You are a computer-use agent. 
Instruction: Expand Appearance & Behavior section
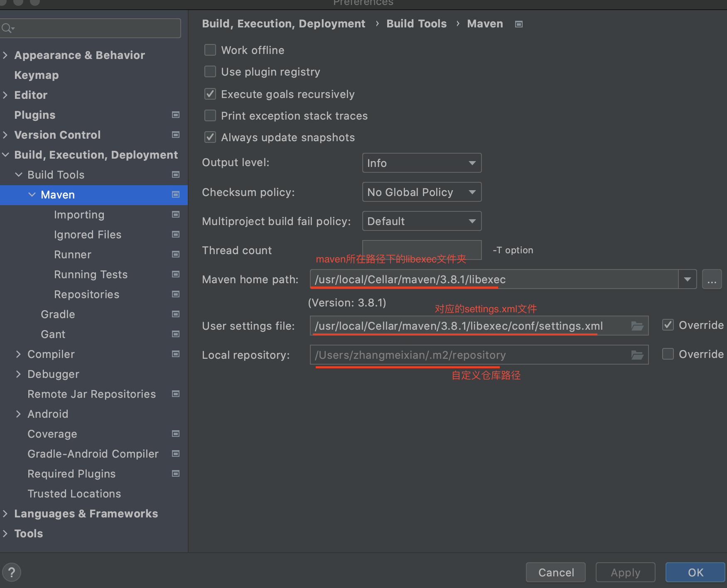pyautogui.click(x=5, y=55)
